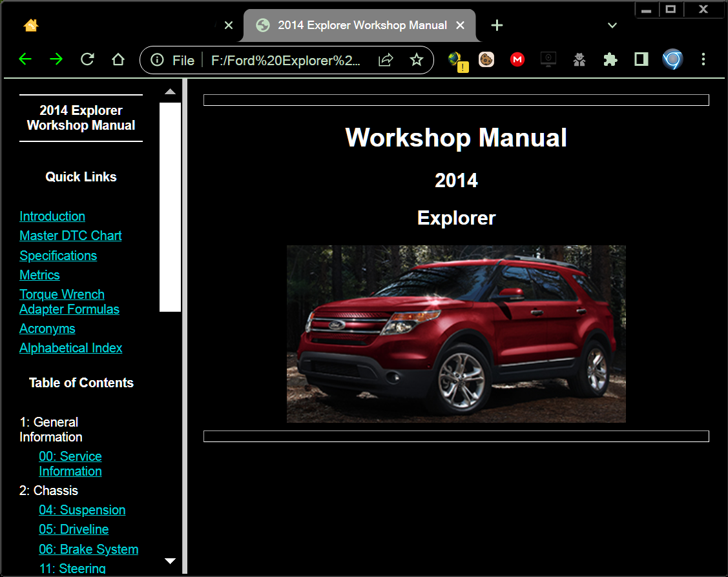Screen dimensions: 728x577
Task: Open the profile avatar menu
Action: pyautogui.click(x=672, y=59)
